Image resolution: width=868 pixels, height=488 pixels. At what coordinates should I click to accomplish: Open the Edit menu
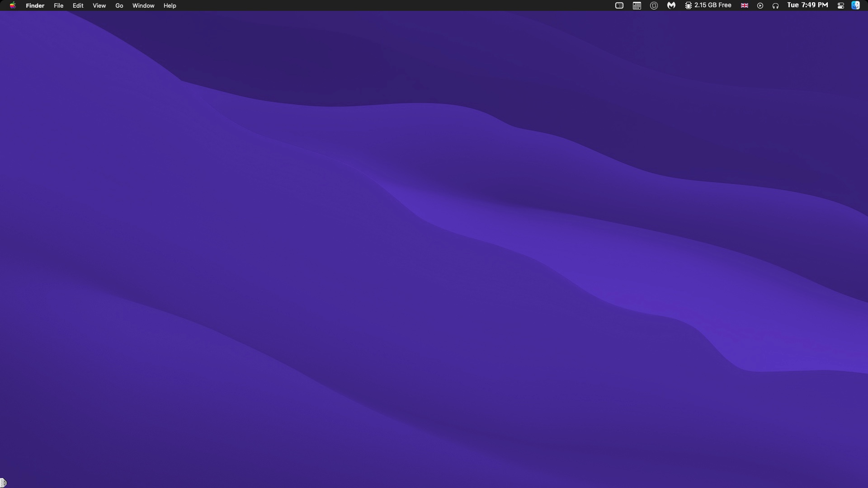pyautogui.click(x=78, y=5)
